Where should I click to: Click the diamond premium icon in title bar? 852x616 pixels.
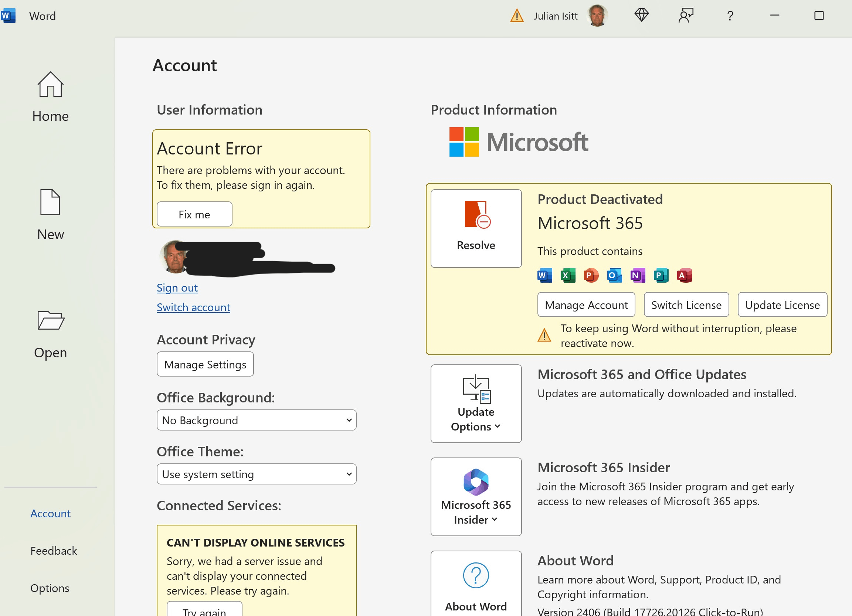pyautogui.click(x=642, y=16)
